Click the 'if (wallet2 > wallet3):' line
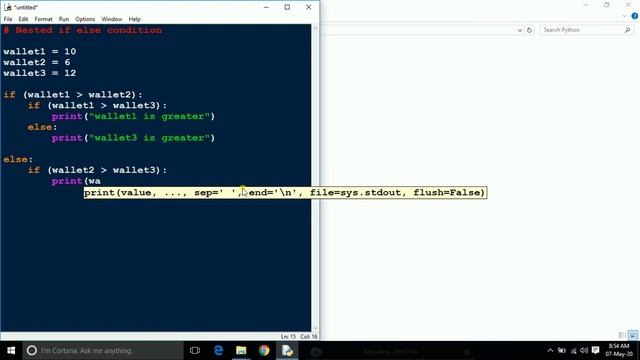The width and height of the screenshot is (640, 360). click(97, 170)
